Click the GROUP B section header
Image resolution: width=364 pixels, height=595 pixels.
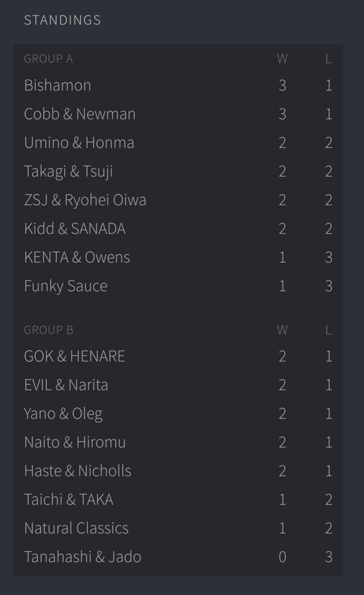pyautogui.click(x=49, y=330)
